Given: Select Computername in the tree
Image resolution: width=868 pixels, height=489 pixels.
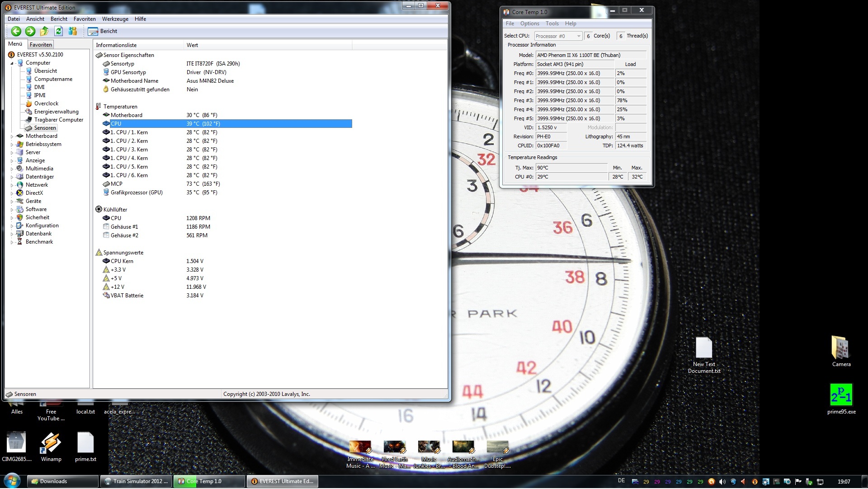Looking at the screenshot, I should point(53,79).
